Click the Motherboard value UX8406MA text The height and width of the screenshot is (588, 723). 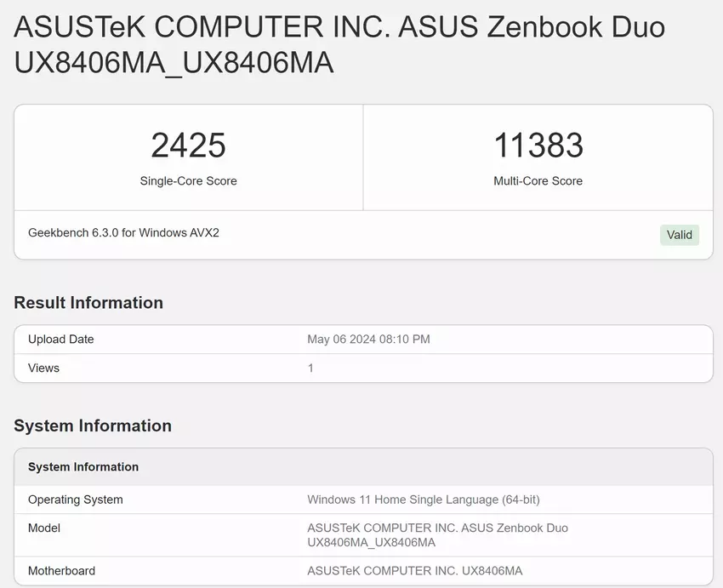[414, 571]
